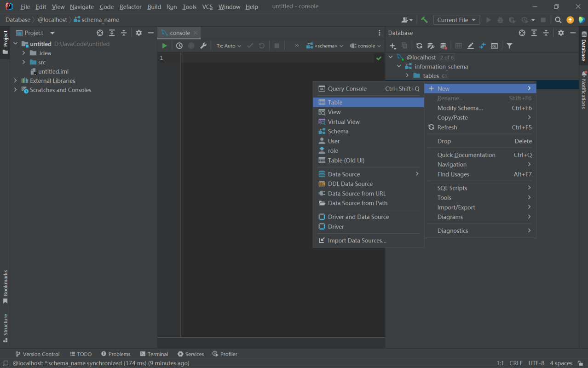The height and width of the screenshot is (368, 588).
Task: Open Browse Query History clock icon
Action: point(179,46)
